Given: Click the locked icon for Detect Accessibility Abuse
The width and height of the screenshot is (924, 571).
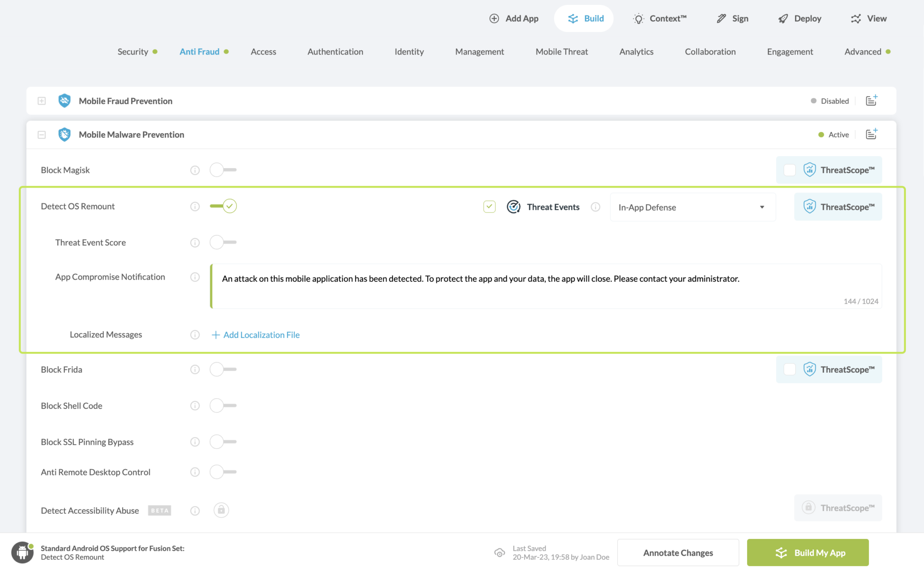Looking at the screenshot, I should click(221, 510).
